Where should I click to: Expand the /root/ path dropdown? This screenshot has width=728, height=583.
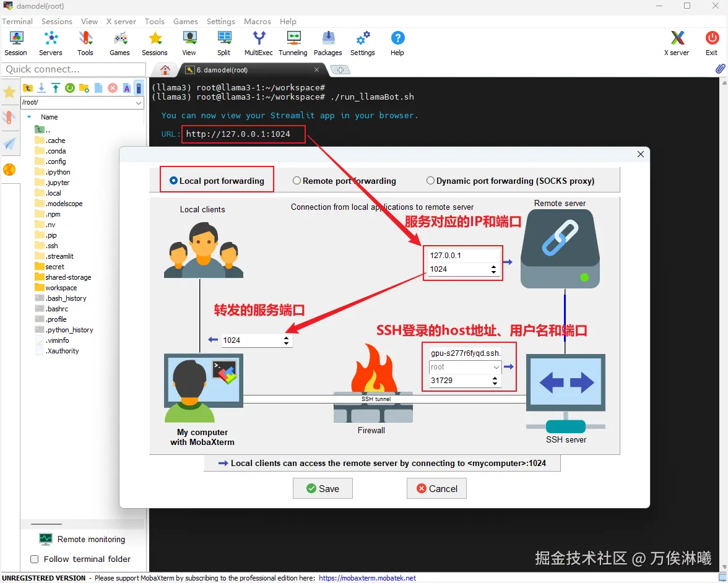(x=139, y=103)
